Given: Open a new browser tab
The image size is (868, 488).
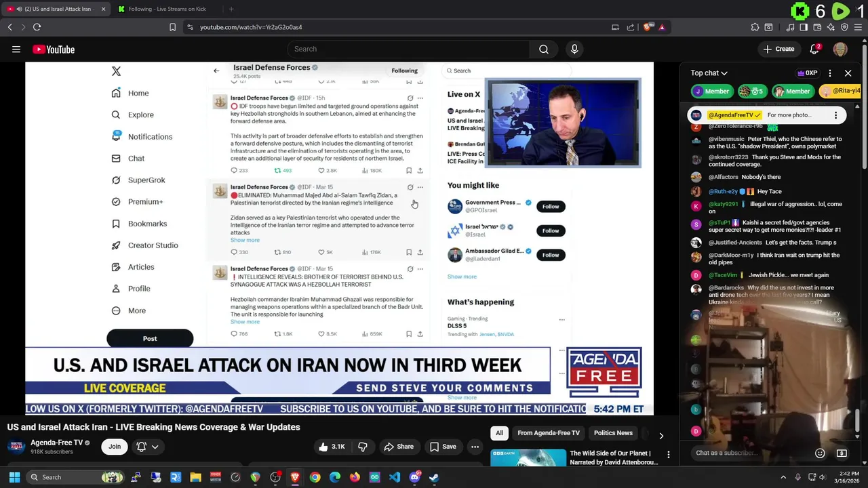Looking at the screenshot, I should pyautogui.click(x=231, y=9).
